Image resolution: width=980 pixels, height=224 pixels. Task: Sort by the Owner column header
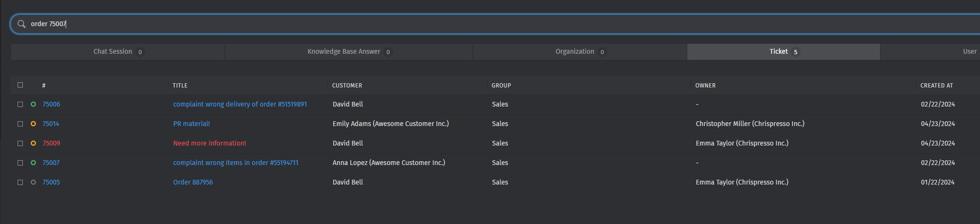pos(705,86)
